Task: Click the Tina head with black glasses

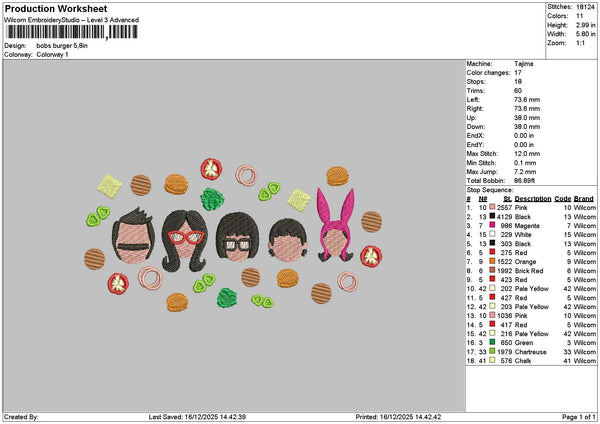Action: click(237, 237)
